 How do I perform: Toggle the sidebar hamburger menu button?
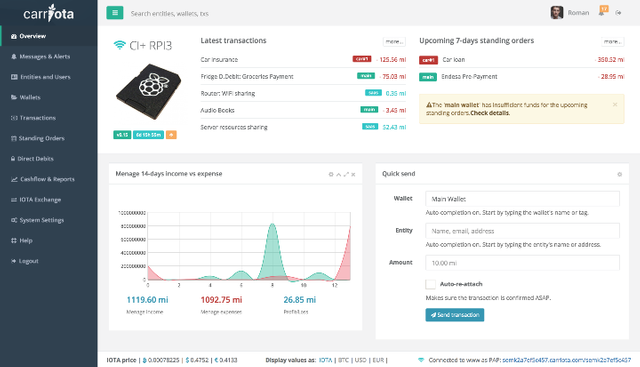pos(115,13)
